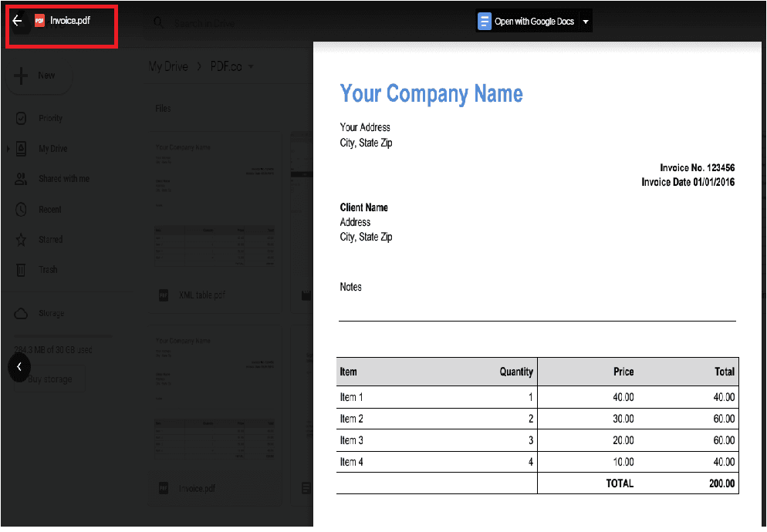This screenshot has height=532, width=767.
Task: Expand the PDF.co folder breadcrumb dropdown
Action: (x=250, y=67)
